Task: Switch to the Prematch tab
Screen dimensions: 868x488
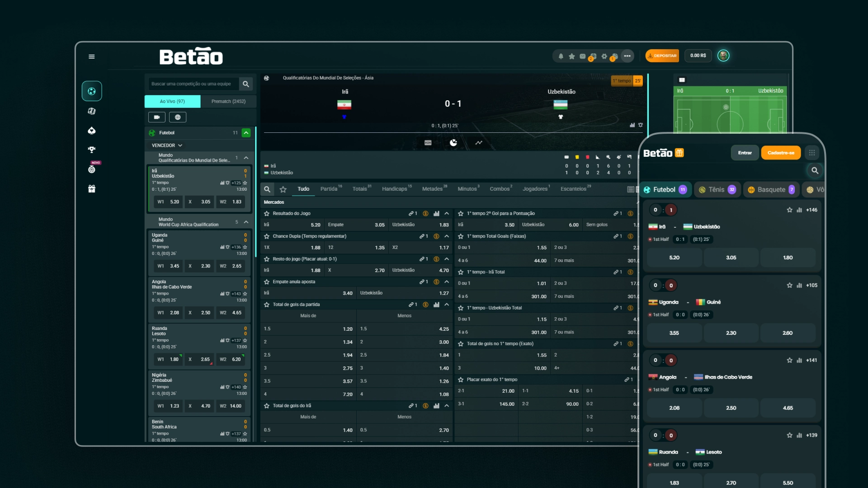Action: [228, 101]
